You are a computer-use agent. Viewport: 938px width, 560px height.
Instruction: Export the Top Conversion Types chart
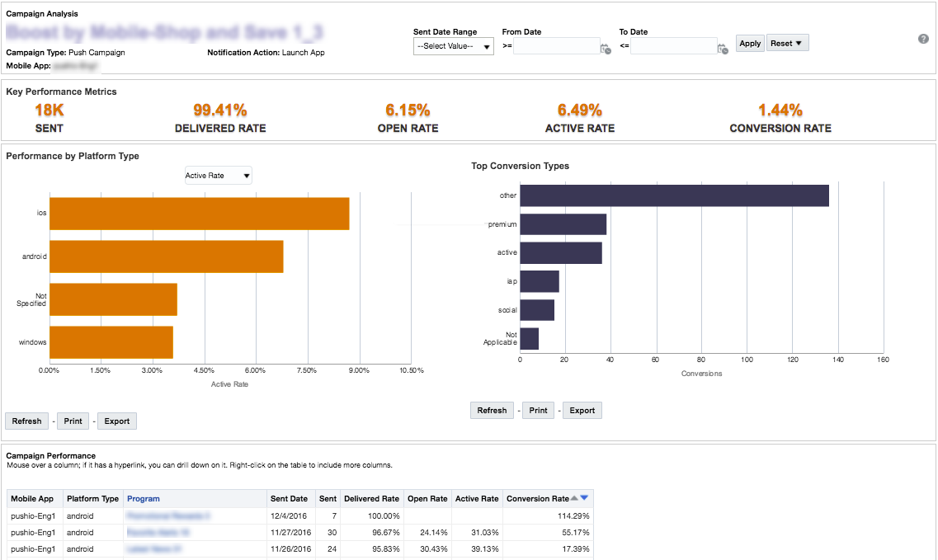pos(582,410)
